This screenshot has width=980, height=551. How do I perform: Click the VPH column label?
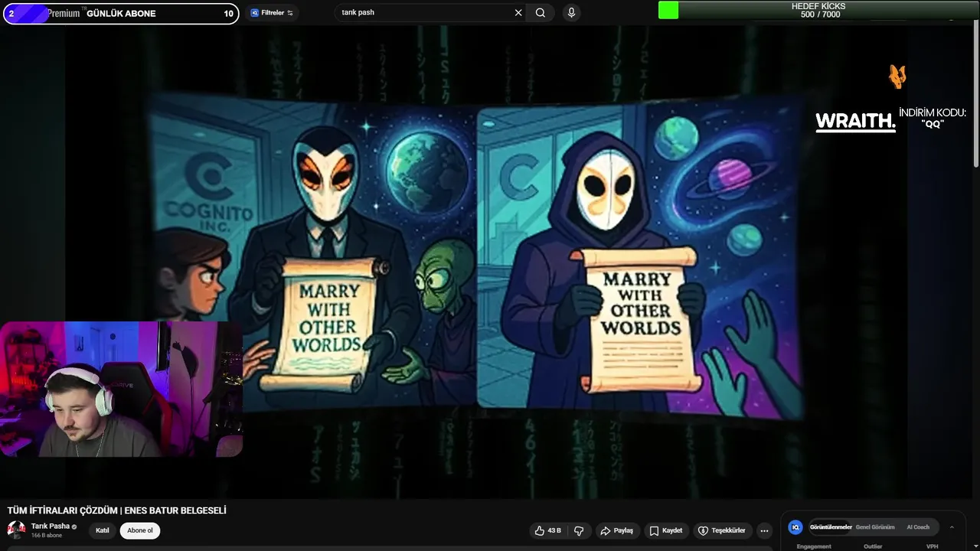coord(933,546)
